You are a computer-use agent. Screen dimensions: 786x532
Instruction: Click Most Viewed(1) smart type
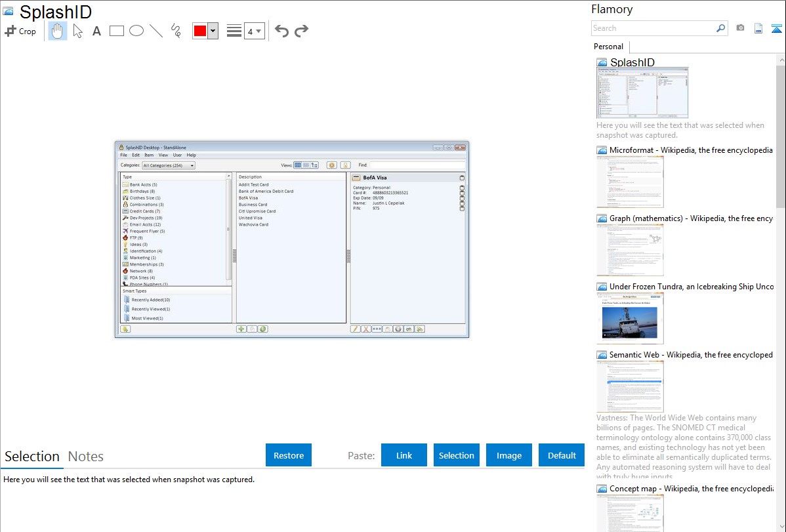pos(147,318)
